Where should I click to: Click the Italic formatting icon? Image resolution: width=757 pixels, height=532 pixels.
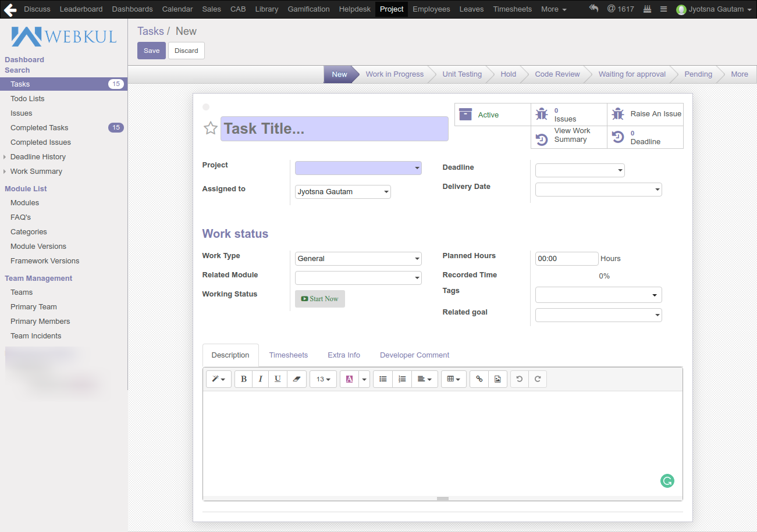pos(261,379)
